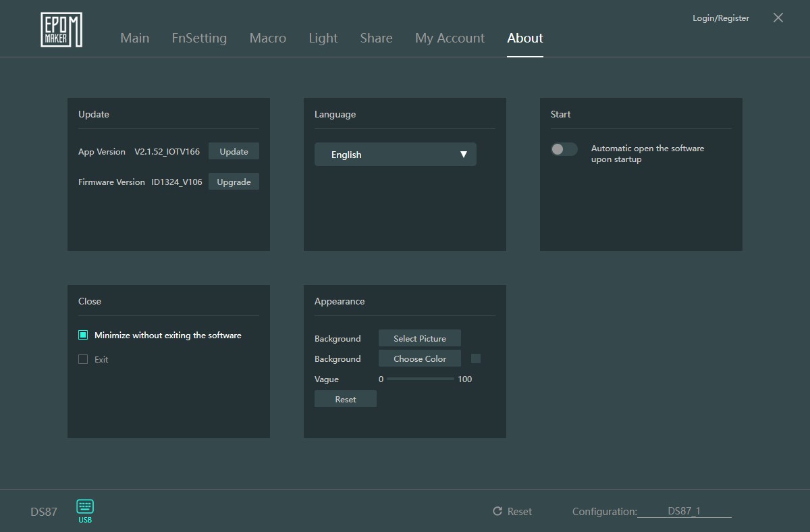Open the FnSetting tab
This screenshot has width=810, height=532.
coord(199,38)
